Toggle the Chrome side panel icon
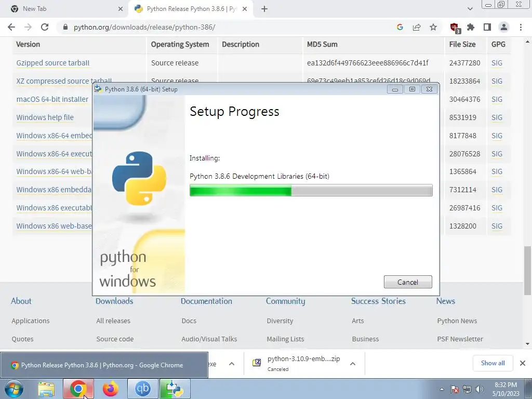Viewport: 532px width, 399px height. coord(487,27)
